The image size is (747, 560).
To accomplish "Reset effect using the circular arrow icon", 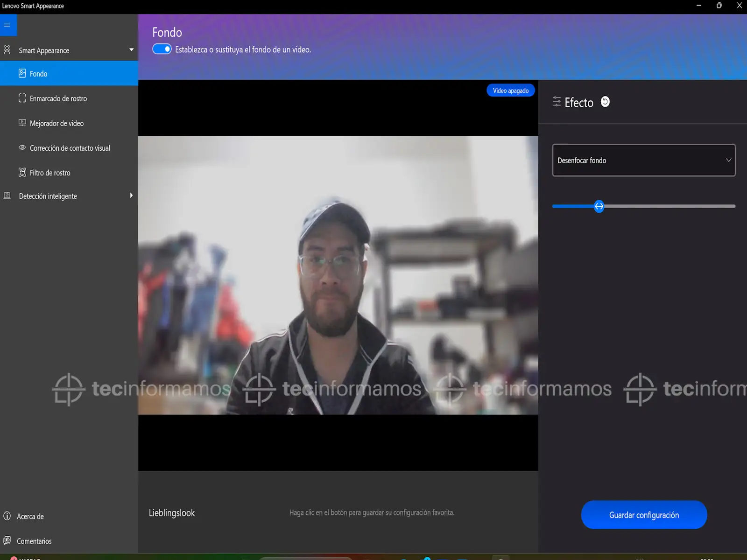I will pyautogui.click(x=605, y=102).
